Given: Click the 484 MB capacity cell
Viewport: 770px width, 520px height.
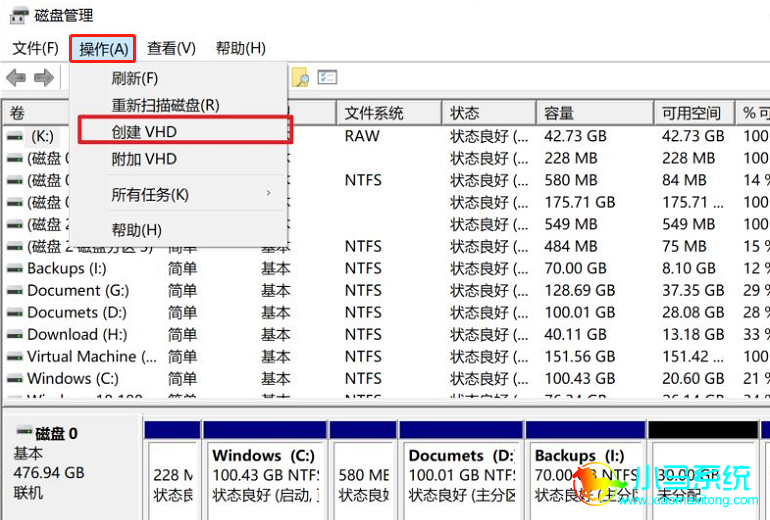Looking at the screenshot, I should [571, 246].
